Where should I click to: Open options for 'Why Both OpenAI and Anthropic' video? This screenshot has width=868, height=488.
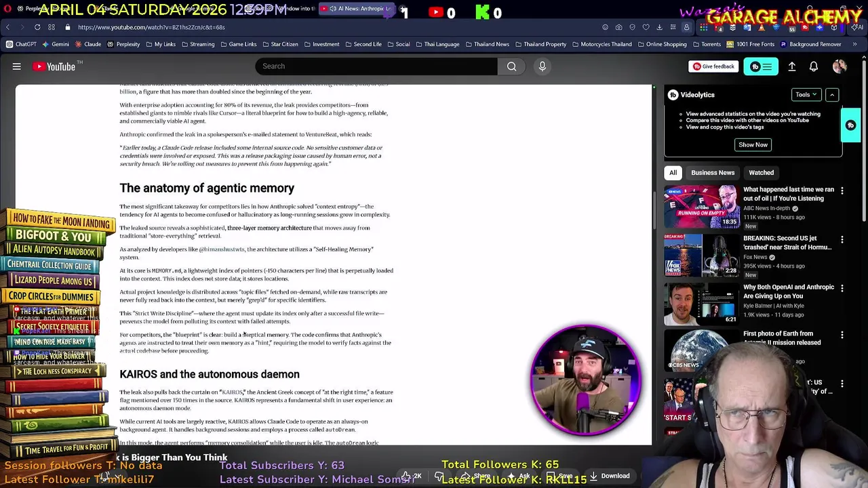(x=842, y=288)
